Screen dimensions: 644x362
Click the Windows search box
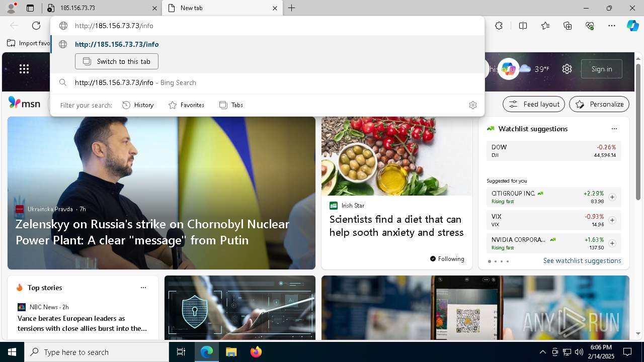click(97, 352)
